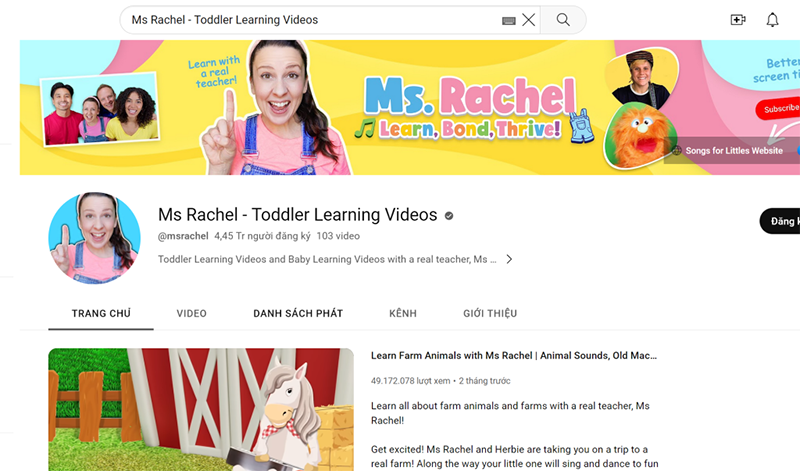Open the virtual keyboard in search box
This screenshot has height=471, width=800.
[x=508, y=20]
